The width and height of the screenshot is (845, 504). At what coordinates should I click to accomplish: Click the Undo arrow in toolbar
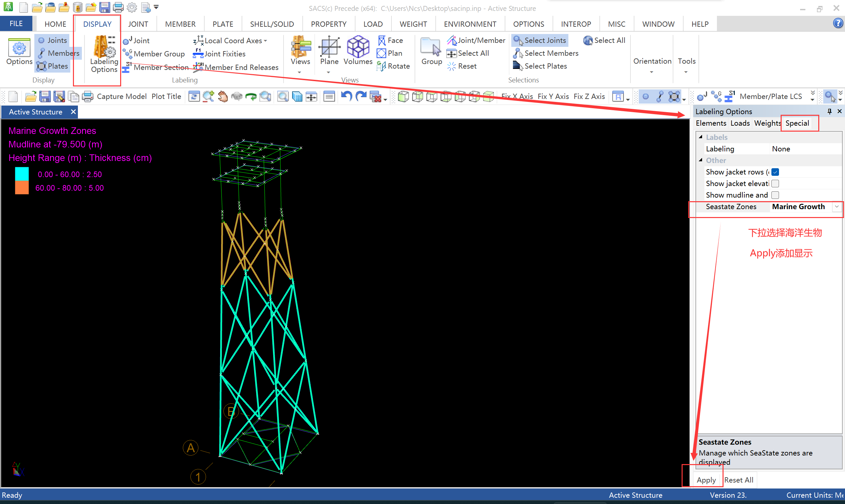coord(346,96)
